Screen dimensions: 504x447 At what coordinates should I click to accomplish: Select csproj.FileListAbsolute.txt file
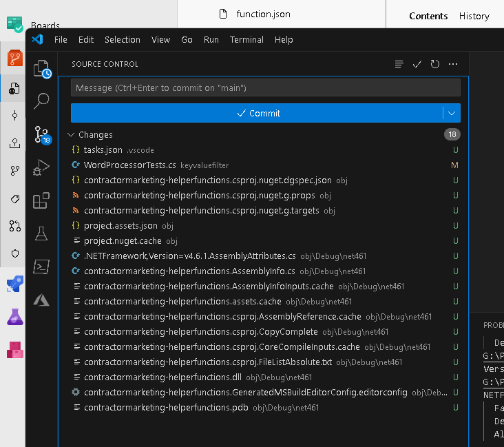264,362
